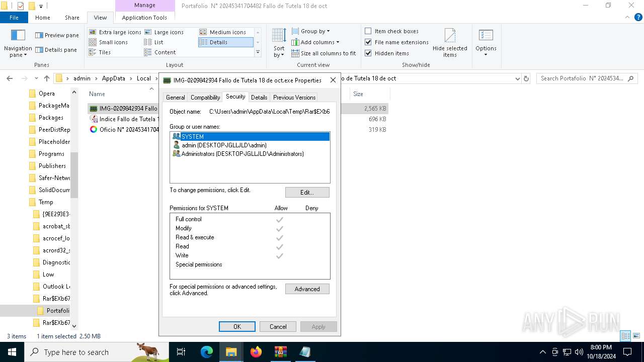Viewport: 644px width, 362px height.
Task: Enable the Preview pane
Action: 57,35
